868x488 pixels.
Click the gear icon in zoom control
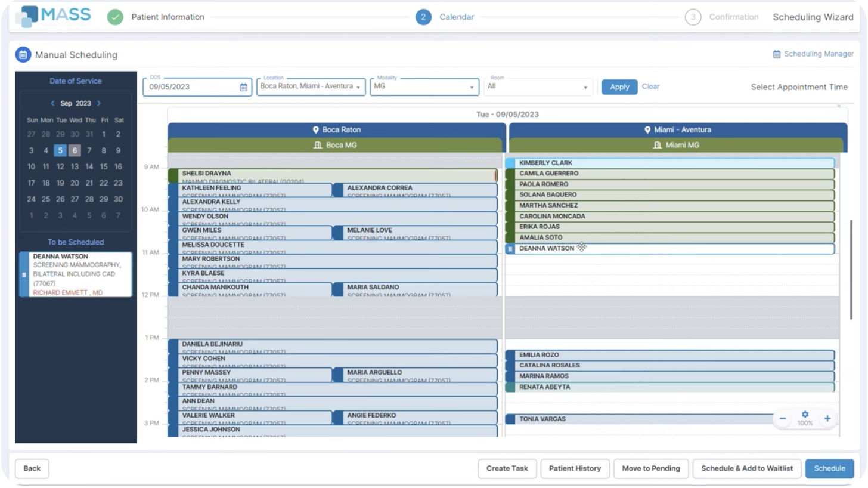pos(804,413)
